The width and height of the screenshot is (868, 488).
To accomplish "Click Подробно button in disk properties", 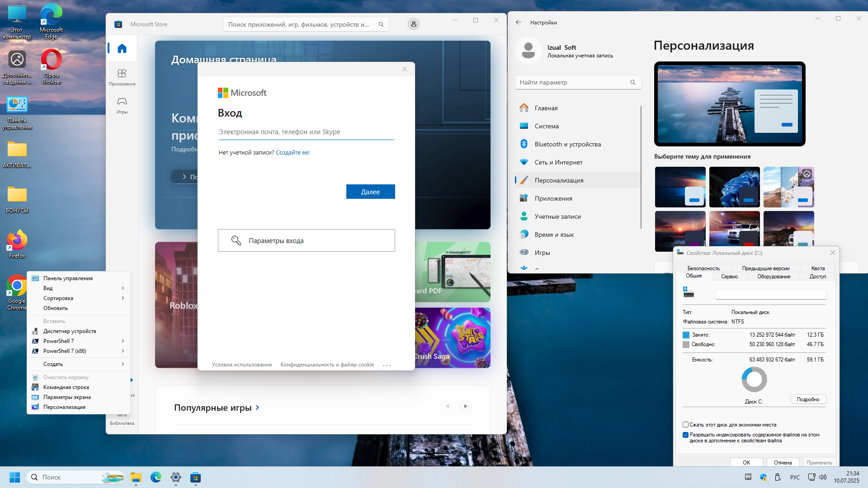I will point(808,399).
